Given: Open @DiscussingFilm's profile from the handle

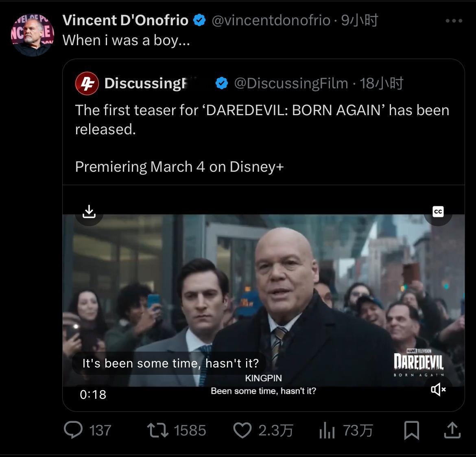Looking at the screenshot, I should point(291,83).
